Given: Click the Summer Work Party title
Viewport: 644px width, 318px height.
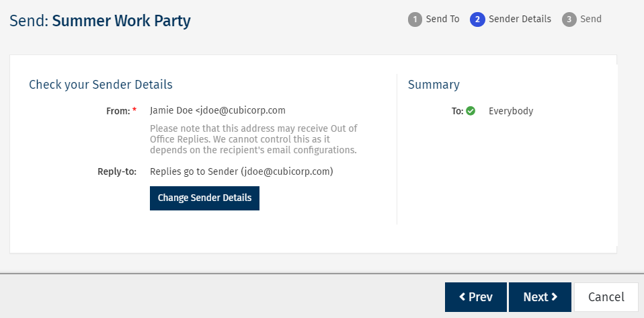Looking at the screenshot, I should (121, 21).
